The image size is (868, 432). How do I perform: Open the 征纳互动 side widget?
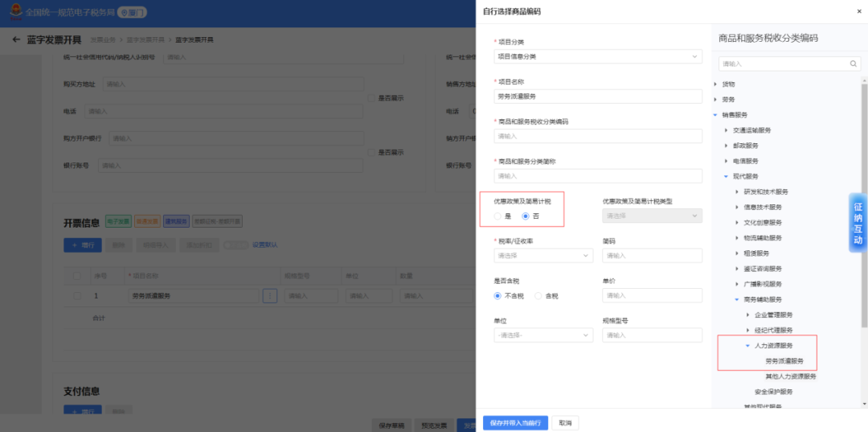tap(858, 223)
